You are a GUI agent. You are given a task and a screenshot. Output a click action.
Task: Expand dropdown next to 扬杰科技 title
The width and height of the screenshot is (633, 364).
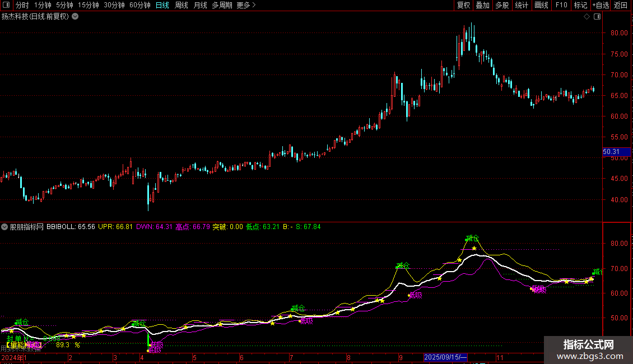75,17
